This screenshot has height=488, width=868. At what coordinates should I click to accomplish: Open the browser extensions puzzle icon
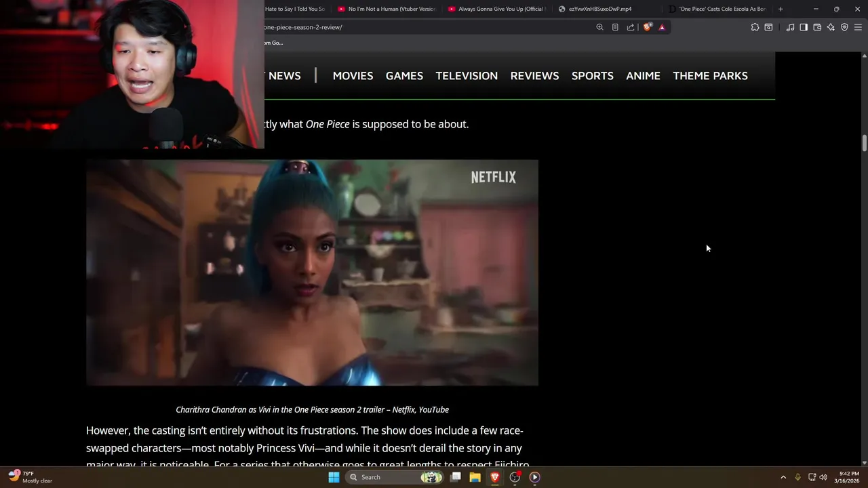tap(755, 27)
